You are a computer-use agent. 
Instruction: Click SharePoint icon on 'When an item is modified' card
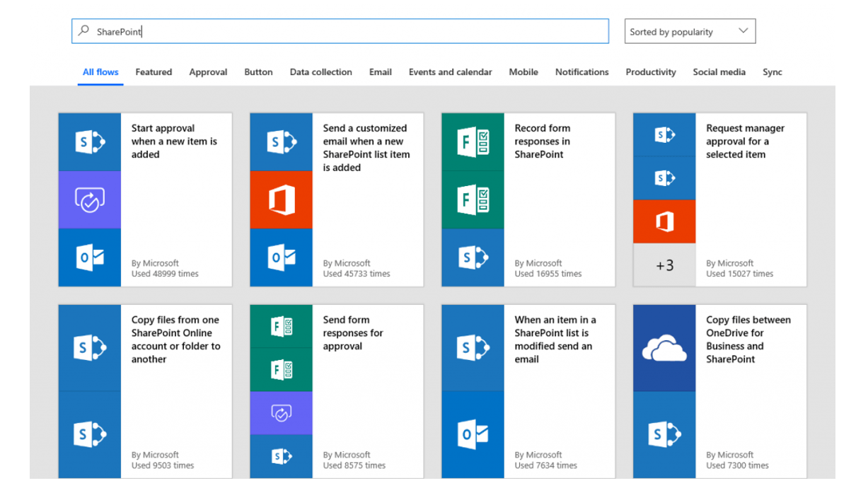coord(473,348)
